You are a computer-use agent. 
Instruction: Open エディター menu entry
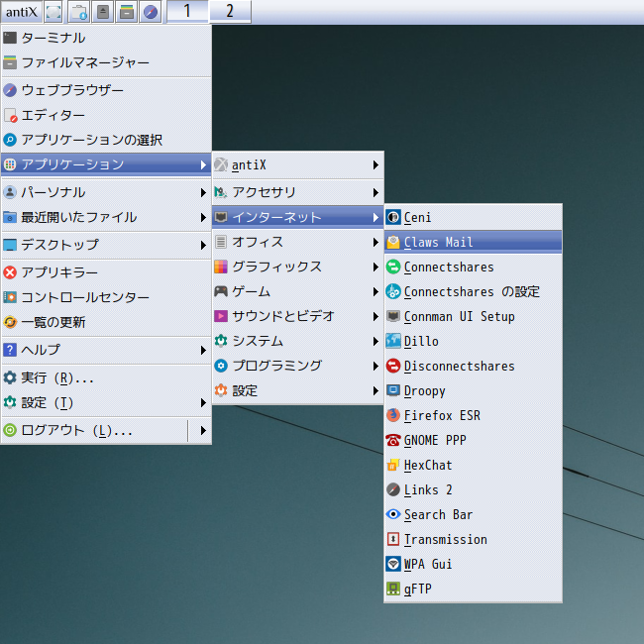tap(106, 115)
